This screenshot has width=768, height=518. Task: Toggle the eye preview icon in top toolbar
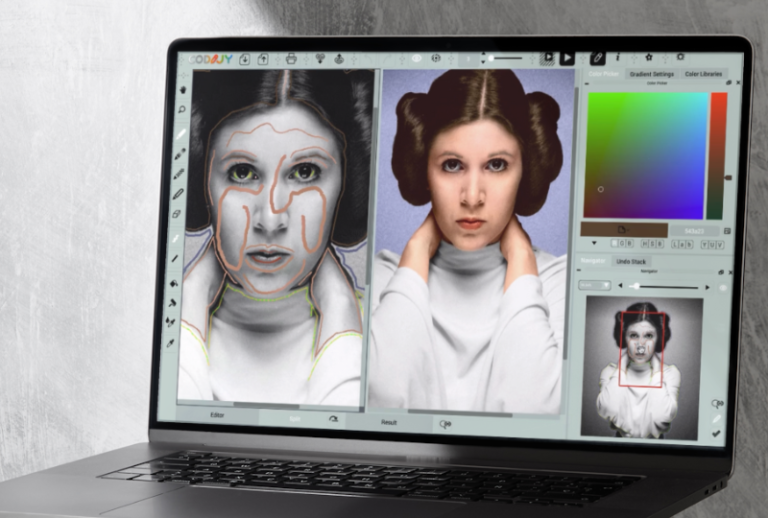[x=417, y=59]
